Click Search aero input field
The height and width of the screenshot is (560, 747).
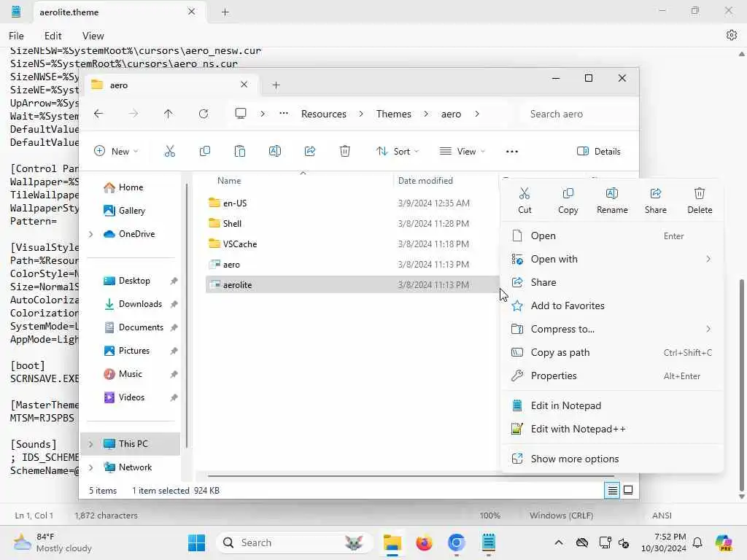[577, 114]
